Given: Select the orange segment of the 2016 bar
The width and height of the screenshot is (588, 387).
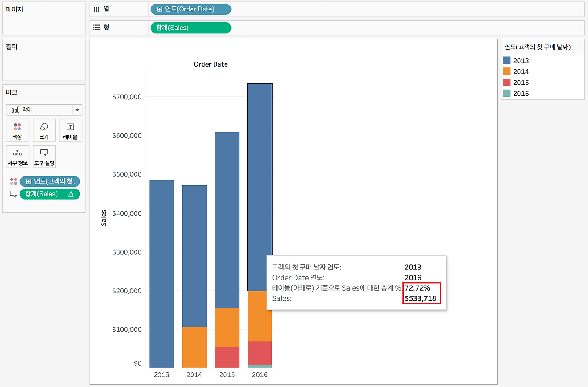Looking at the screenshot, I should [260, 316].
